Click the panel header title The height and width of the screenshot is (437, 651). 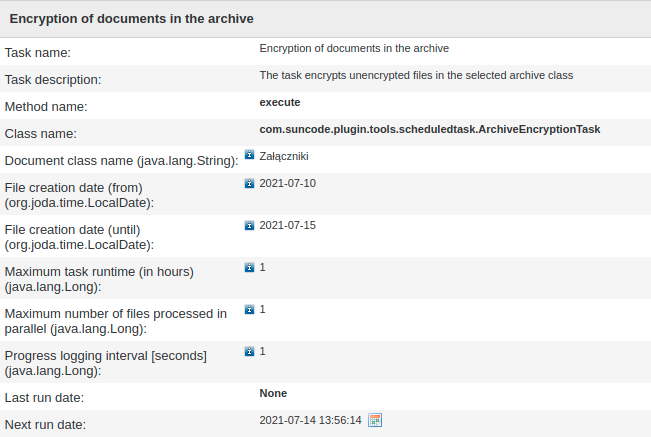[131, 19]
